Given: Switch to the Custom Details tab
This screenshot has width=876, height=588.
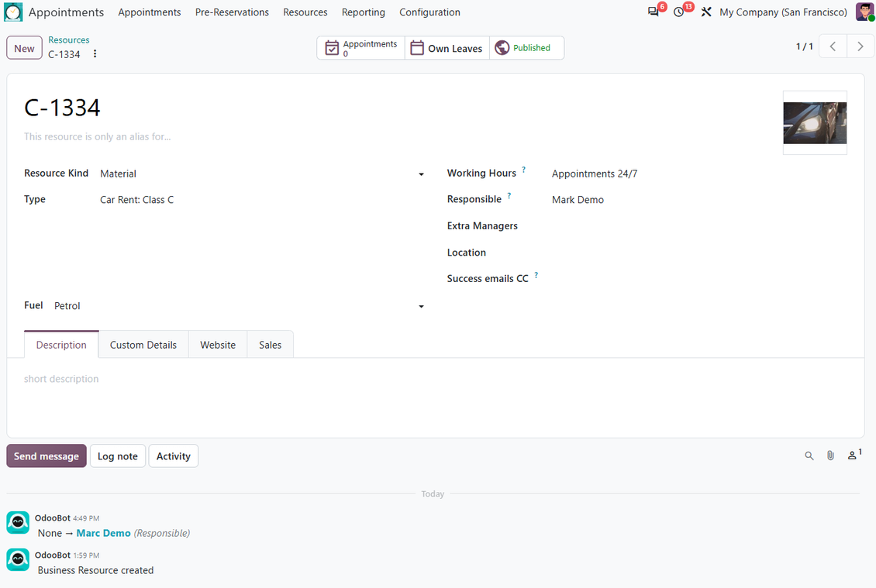Looking at the screenshot, I should point(143,345).
